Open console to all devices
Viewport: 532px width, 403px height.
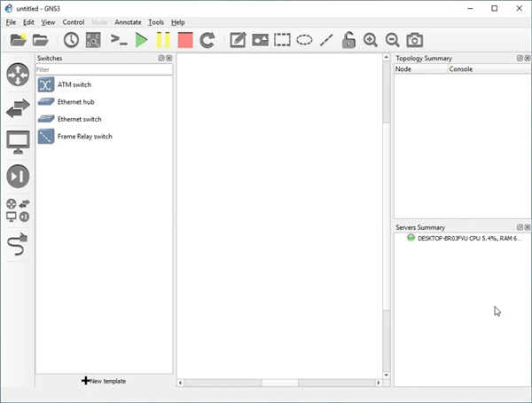pos(119,40)
